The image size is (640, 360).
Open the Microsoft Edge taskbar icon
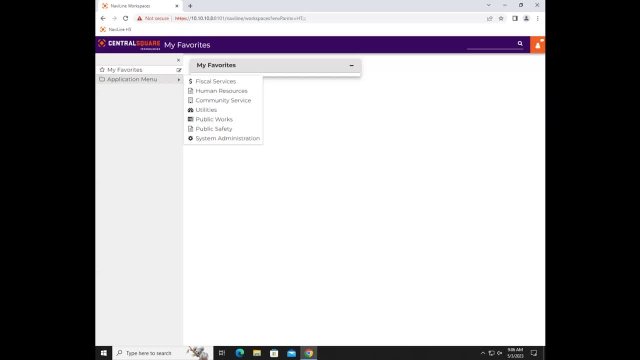point(240,353)
